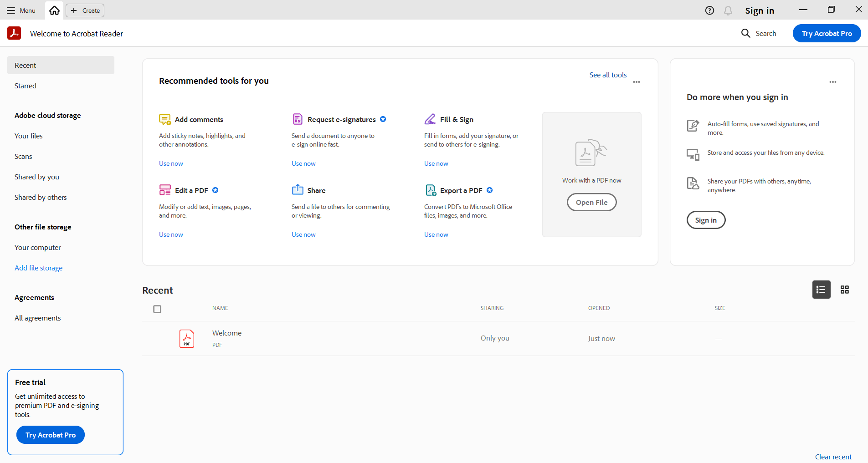Click premium badge beside Request e-signatures
The image size is (868, 463).
point(383,119)
